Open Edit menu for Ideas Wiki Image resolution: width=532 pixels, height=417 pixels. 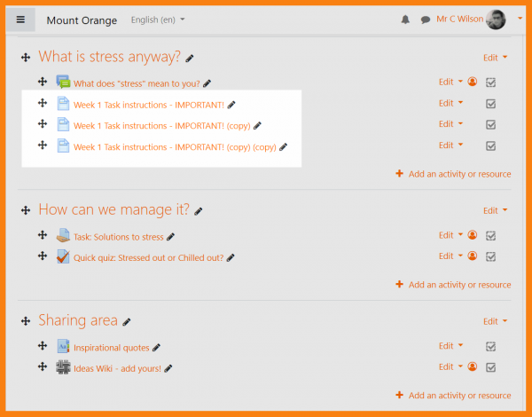click(x=450, y=367)
